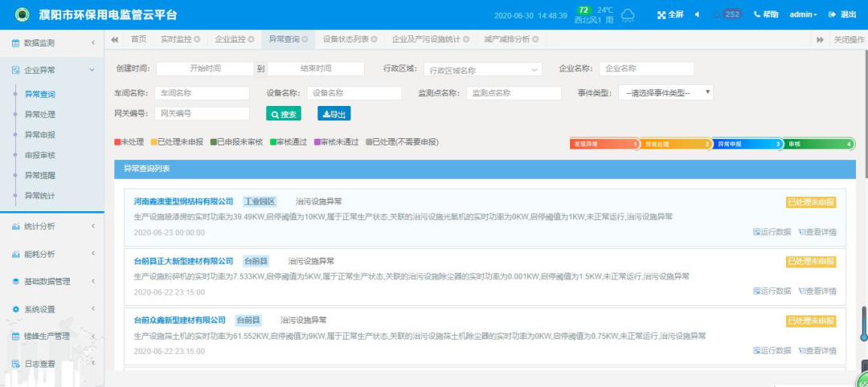
Task: Open company 河南鑫澳重型钢结构有限公司
Action: coord(184,202)
